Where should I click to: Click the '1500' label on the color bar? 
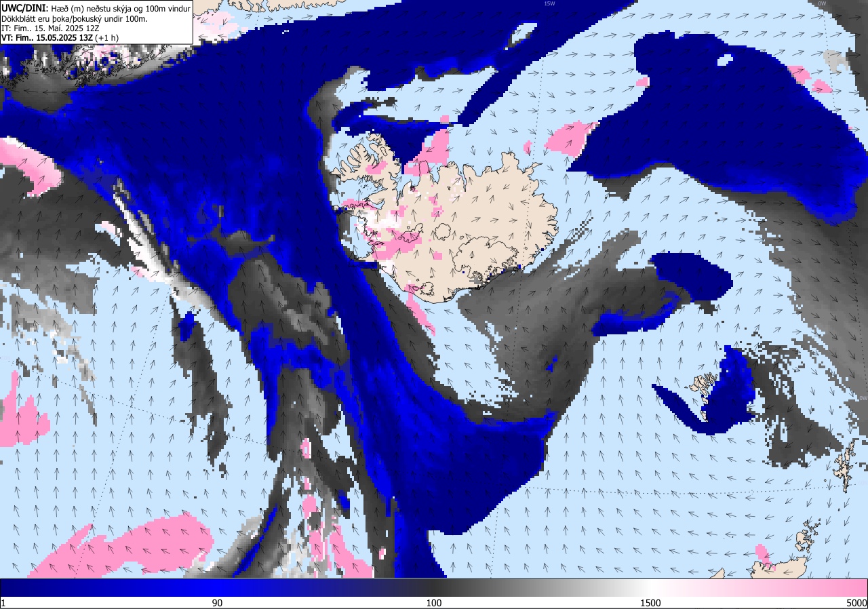[x=650, y=603]
